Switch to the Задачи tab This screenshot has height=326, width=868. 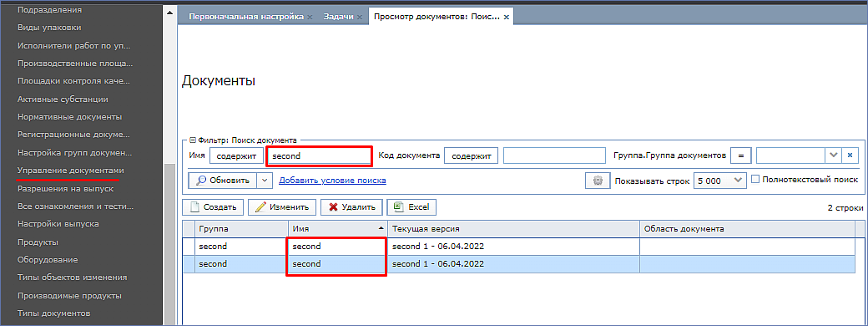(x=338, y=17)
